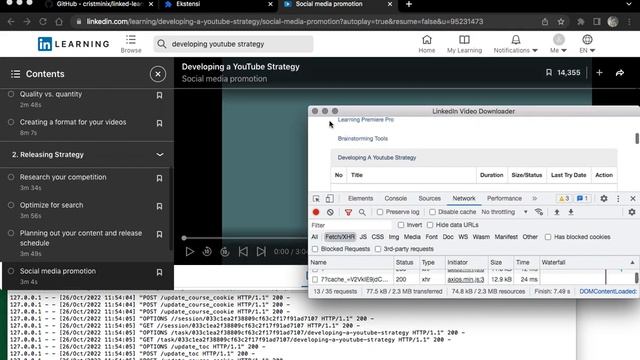The width and height of the screenshot is (640, 360).
Task: Save course via bookmark count icon
Action: 549,73
